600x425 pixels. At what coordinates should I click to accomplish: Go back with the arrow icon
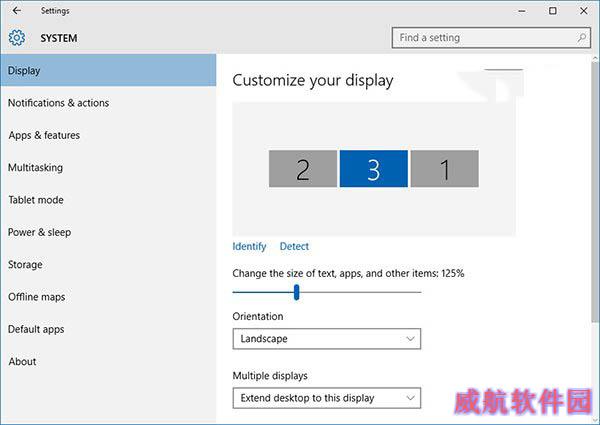point(16,11)
